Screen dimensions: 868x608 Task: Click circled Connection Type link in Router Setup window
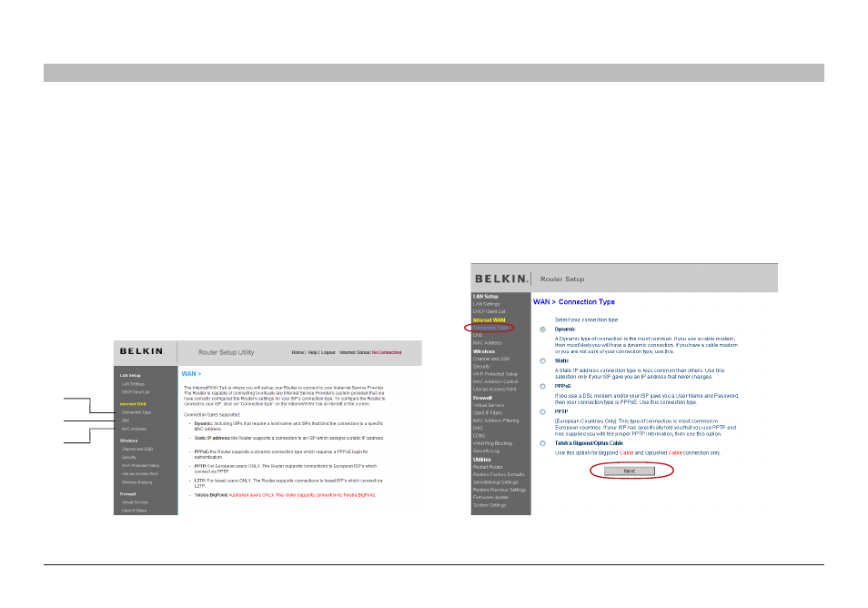coord(490,328)
